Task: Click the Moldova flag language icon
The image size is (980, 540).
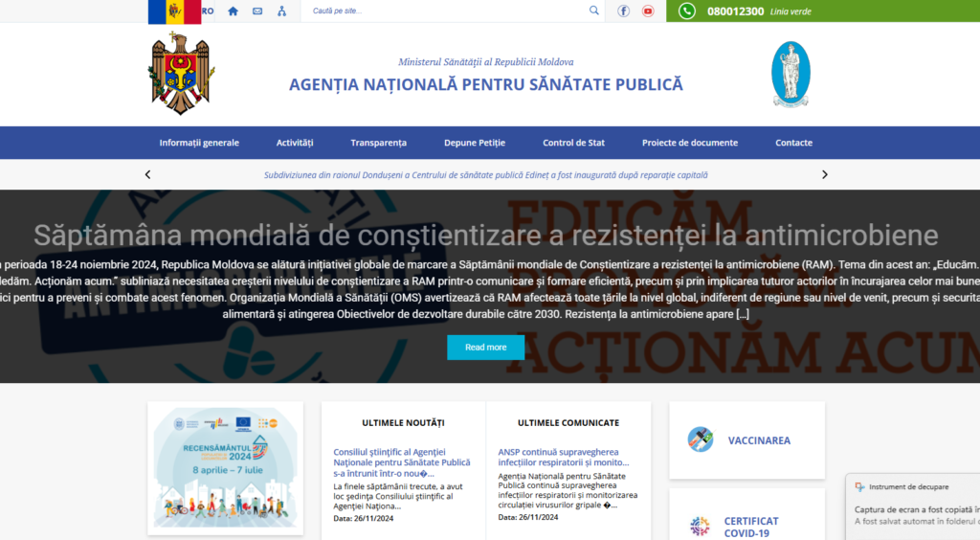Action: pyautogui.click(x=174, y=11)
